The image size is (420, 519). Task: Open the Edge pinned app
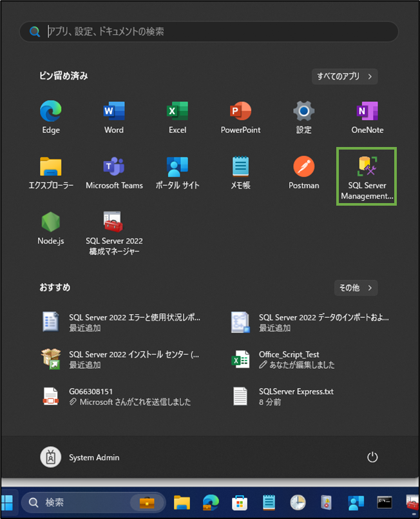(x=51, y=117)
